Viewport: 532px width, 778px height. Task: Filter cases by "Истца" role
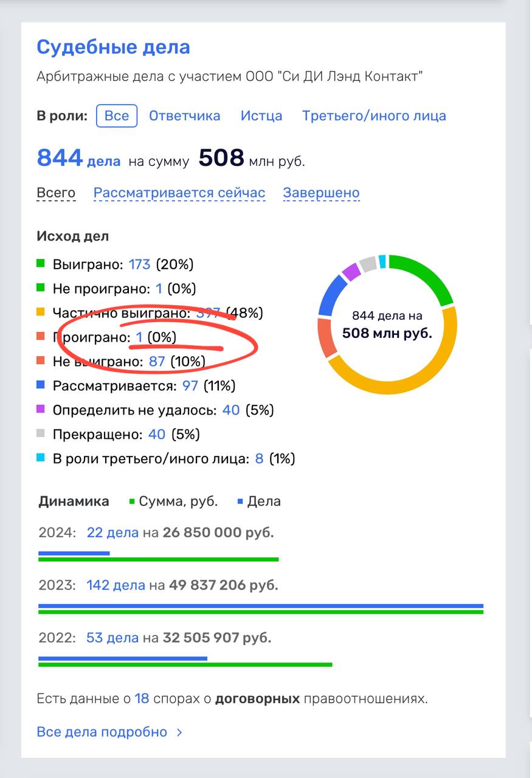point(261,115)
